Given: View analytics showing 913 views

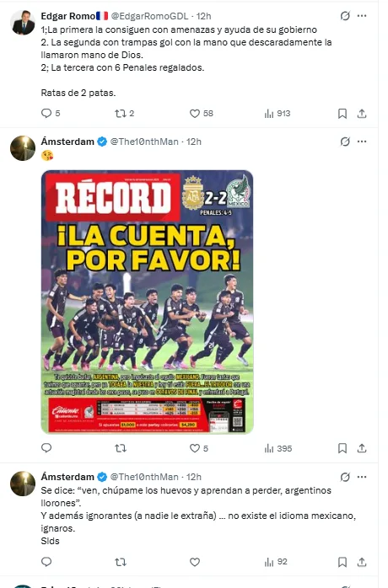Looking at the screenshot, I should (278, 113).
